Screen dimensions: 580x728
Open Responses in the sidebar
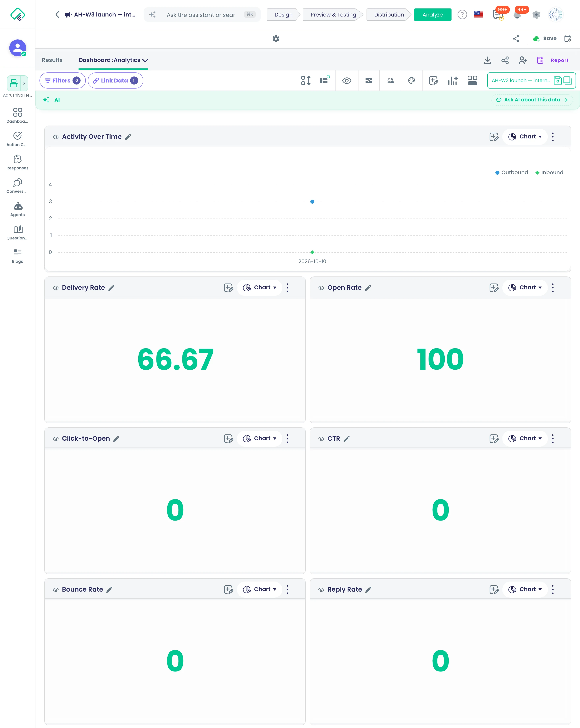[x=18, y=163]
